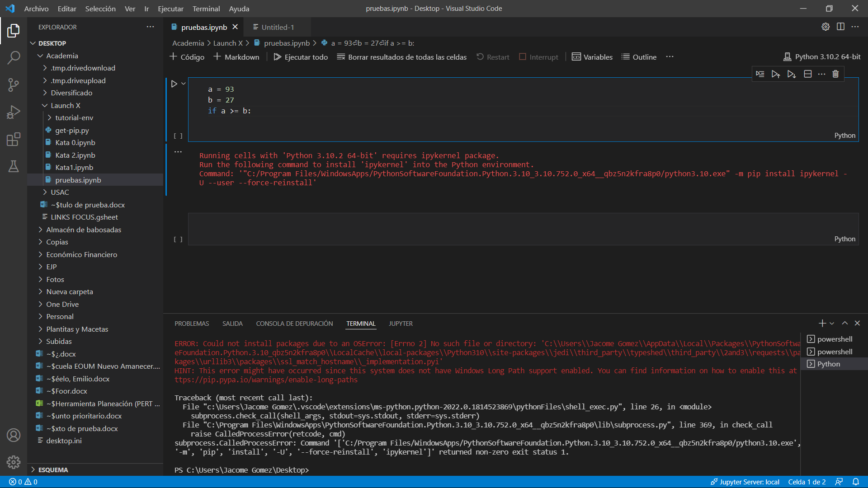The width and height of the screenshot is (868, 488).
Task: Execute cell and below icon
Action: tap(792, 74)
